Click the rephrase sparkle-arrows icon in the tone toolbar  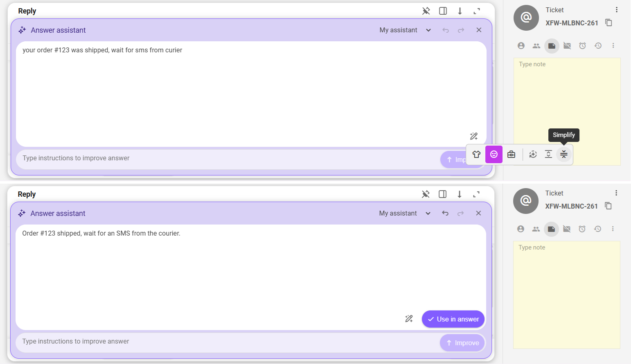click(533, 154)
